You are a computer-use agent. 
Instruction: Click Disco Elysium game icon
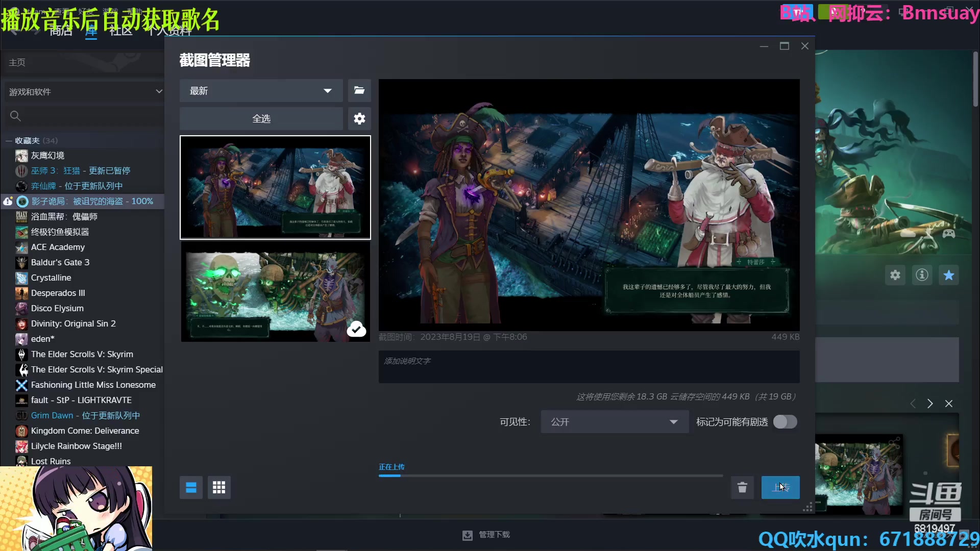21,308
